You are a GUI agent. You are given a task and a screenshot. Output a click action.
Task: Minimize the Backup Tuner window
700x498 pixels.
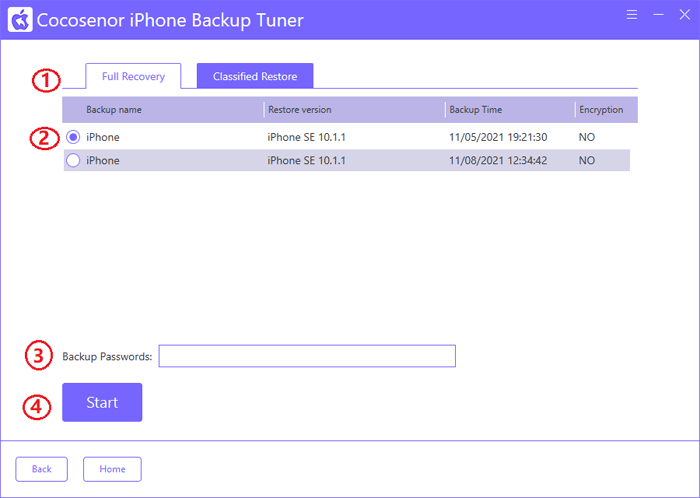point(658,15)
